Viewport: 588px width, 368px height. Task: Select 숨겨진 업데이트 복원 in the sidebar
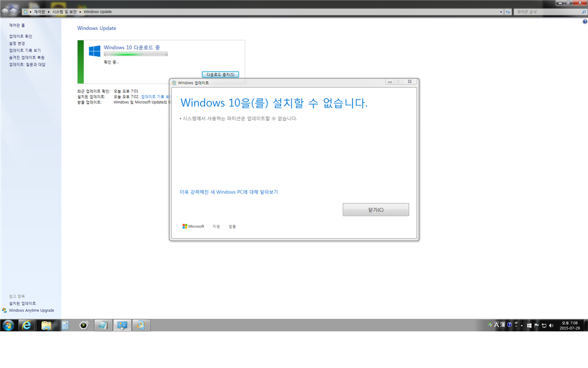[x=26, y=57]
